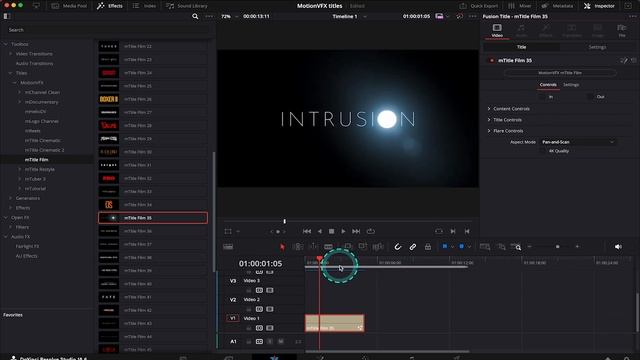Image resolution: width=640 pixels, height=360 pixels.
Task: Open the Index panel
Action: [144, 6]
